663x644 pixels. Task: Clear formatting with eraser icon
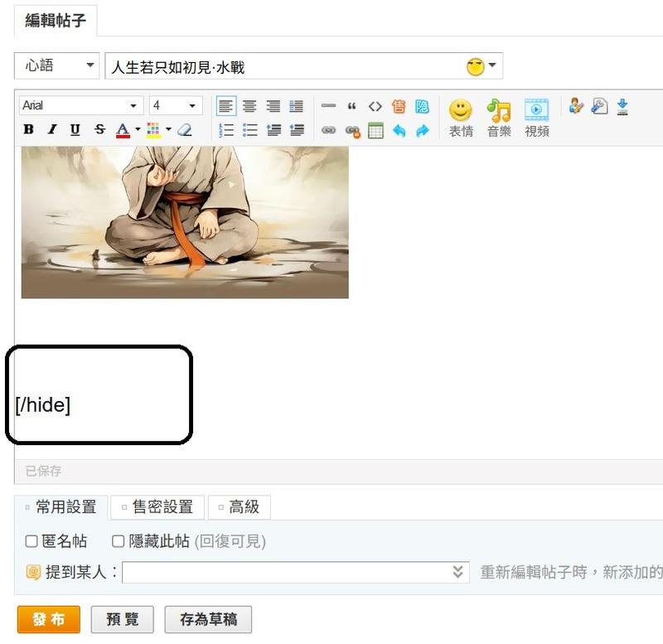point(184,129)
